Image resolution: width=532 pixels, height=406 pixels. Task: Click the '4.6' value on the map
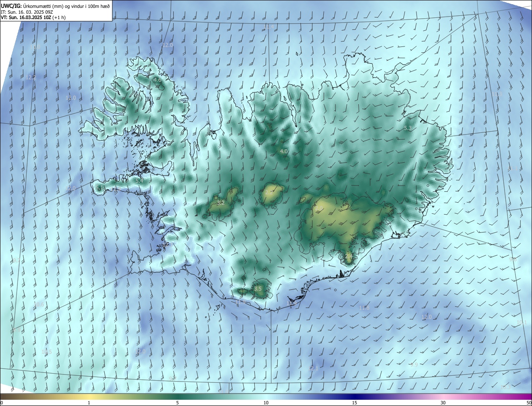157,80
